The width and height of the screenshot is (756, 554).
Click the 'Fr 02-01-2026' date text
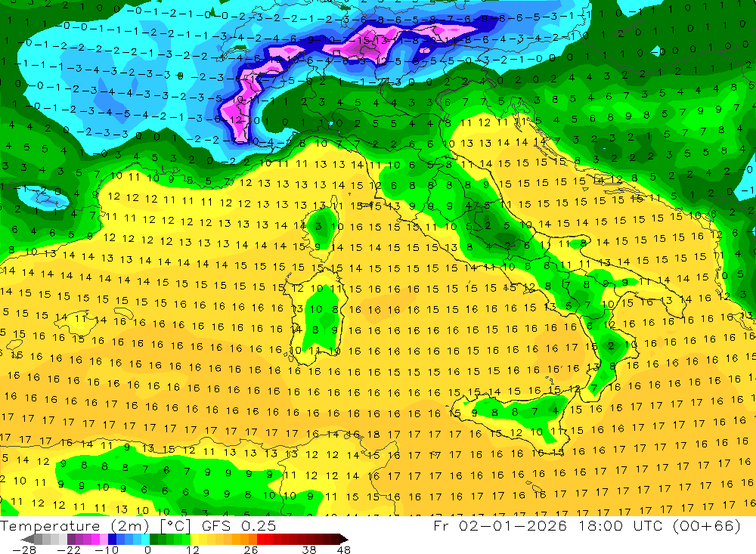[500, 525]
